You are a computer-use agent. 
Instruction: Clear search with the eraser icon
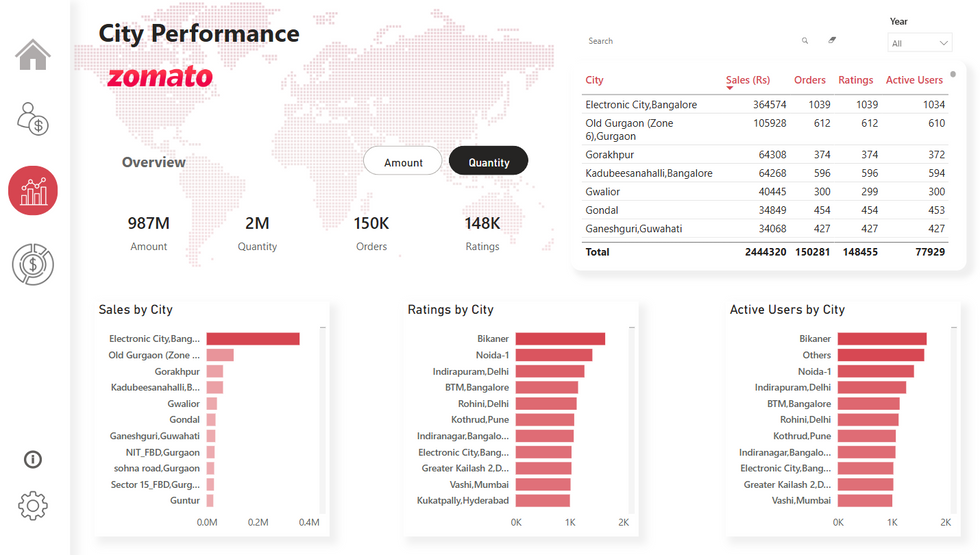[x=832, y=40]
